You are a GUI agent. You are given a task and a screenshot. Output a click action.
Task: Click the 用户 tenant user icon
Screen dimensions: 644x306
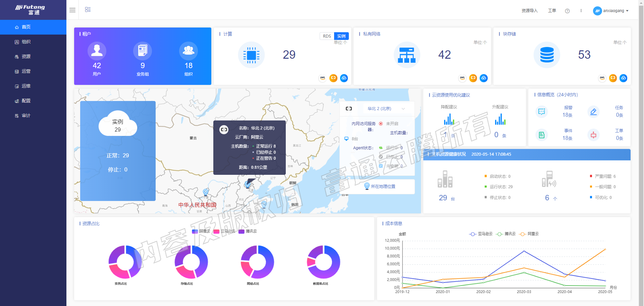pos(97,51)
